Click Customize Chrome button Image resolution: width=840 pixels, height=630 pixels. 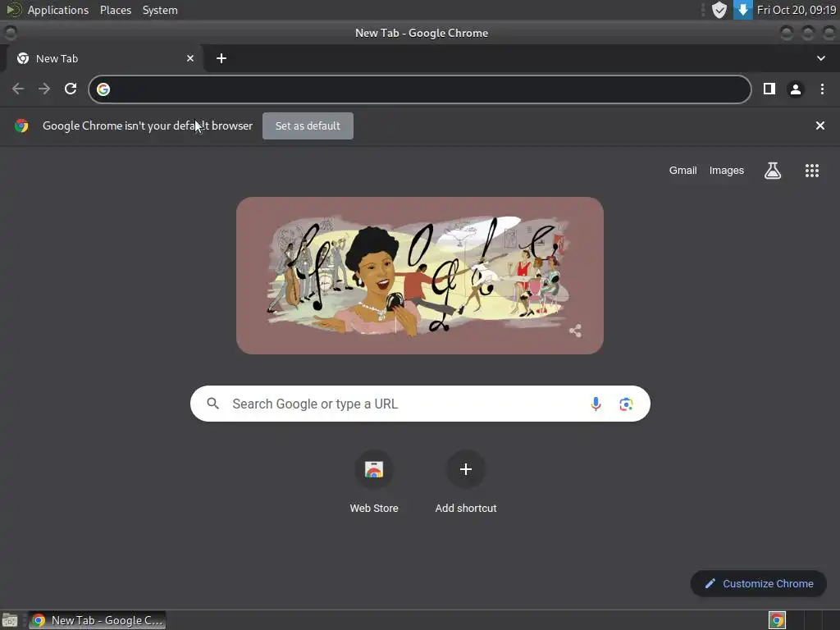[x=759, y=584]
